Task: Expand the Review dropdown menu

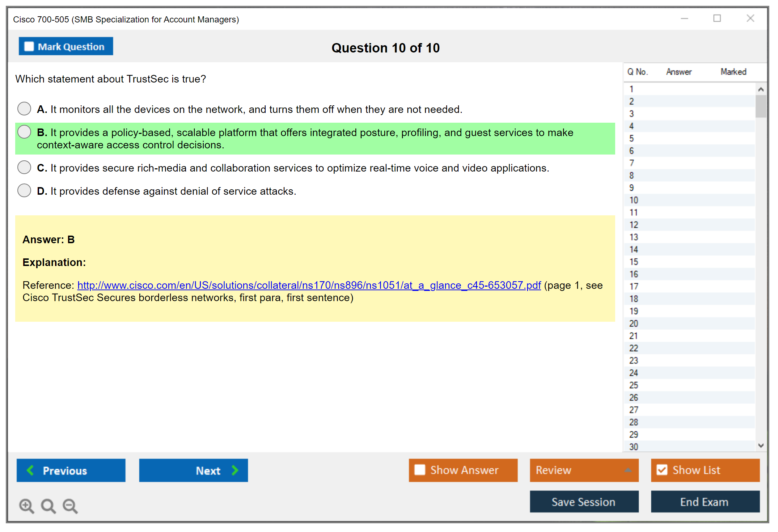Action: (628, 470)
